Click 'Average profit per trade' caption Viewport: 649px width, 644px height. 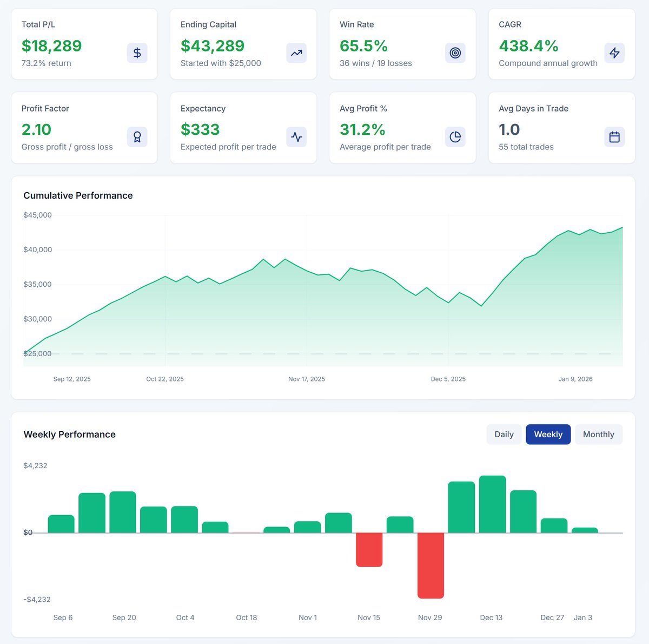point(385,147)
